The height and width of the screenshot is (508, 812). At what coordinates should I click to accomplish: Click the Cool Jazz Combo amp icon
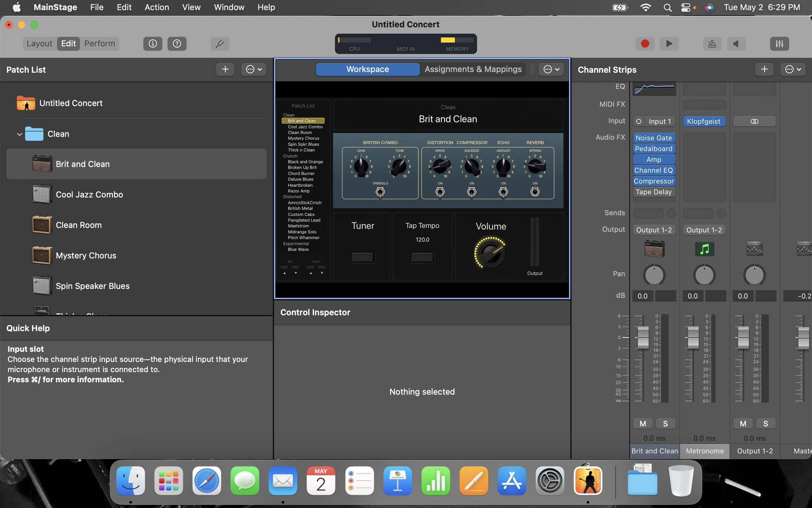pyautogui.click(x=42, y=195)
